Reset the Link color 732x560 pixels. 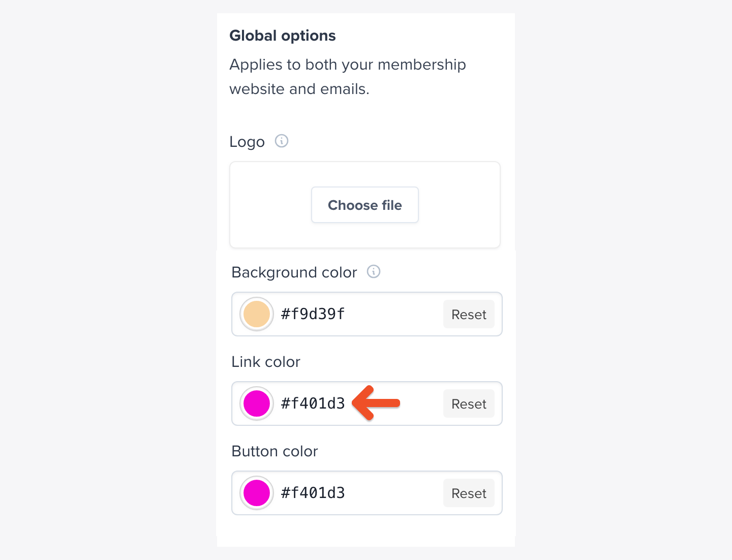click(x=469, y=404)
